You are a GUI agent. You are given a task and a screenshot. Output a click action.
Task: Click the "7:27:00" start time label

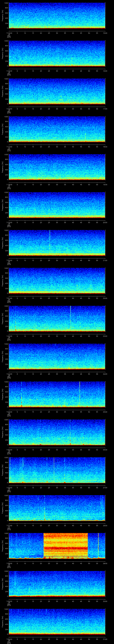point(9,525)
